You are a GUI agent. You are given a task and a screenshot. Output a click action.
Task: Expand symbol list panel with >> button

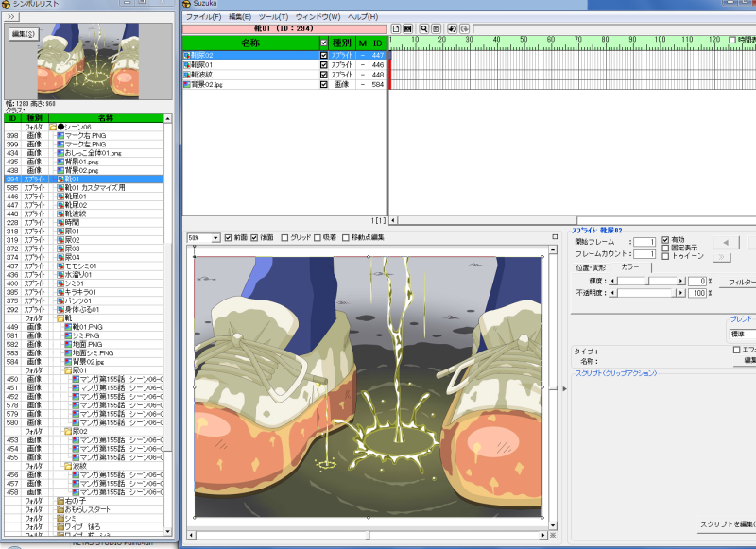pos(12,17)
